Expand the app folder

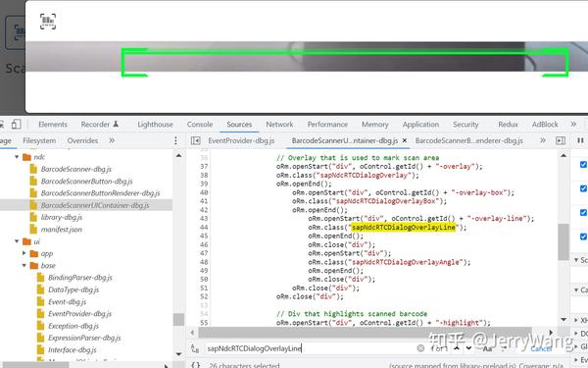[24, 253]
